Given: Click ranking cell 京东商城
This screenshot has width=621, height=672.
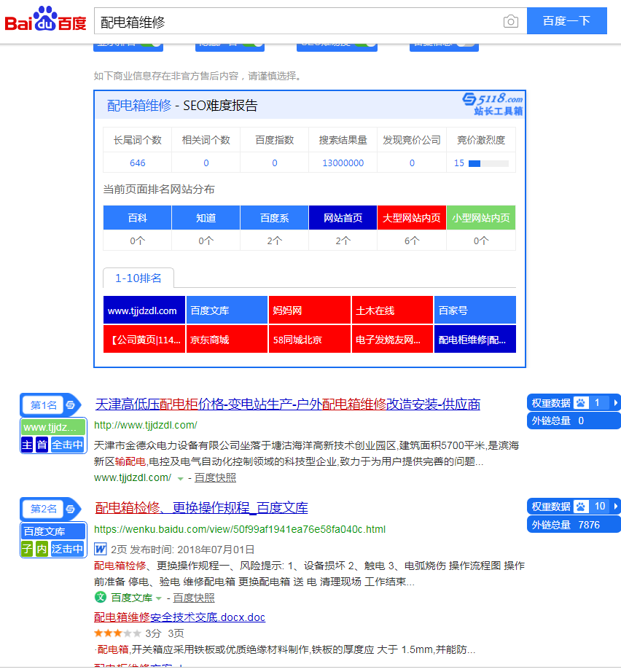Looking at the screenshot, I should (227, 339).
